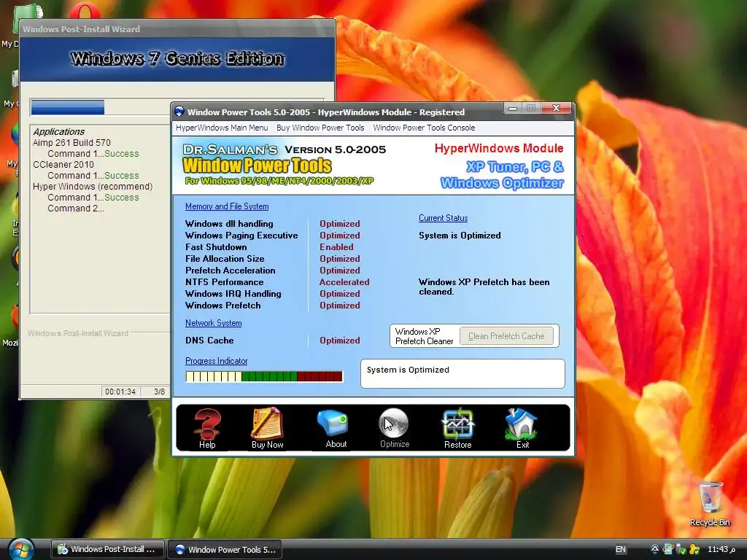This screenshot has width=747, height=560.
Task: Click the Windows XP Prefetch Cleaner label
Action: point(424,336)
